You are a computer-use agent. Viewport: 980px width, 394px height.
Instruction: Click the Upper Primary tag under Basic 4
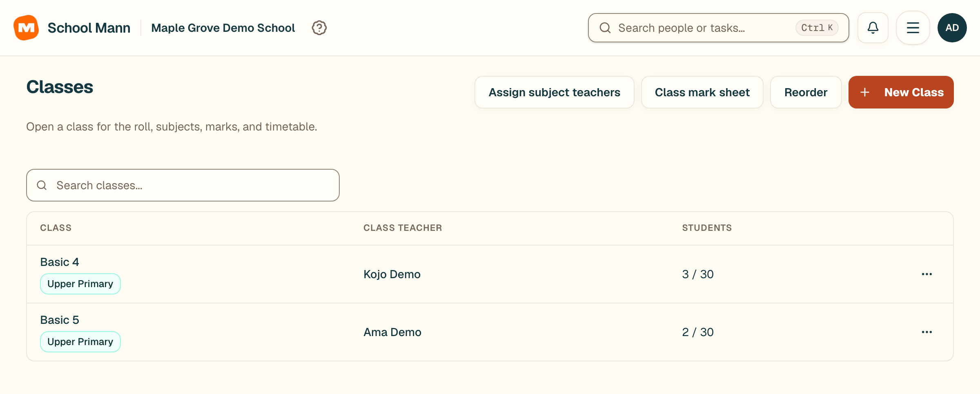[80, 284]
